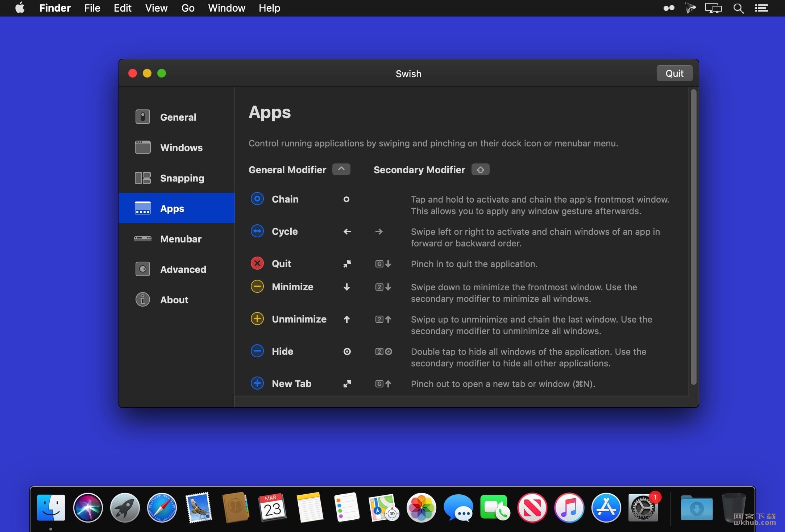Open the General settings section
The height and width of the screenshot is (532, 785).
coord(177,117)
